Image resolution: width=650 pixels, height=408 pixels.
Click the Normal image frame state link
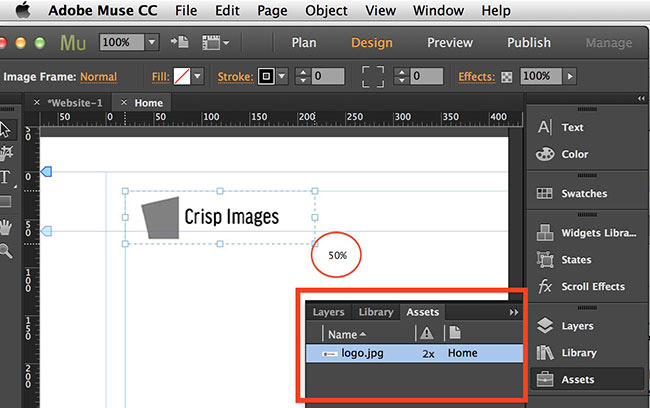[x=99, y=77]
